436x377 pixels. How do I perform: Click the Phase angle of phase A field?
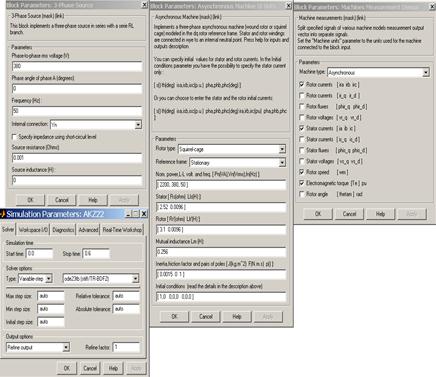pos(77,89)
